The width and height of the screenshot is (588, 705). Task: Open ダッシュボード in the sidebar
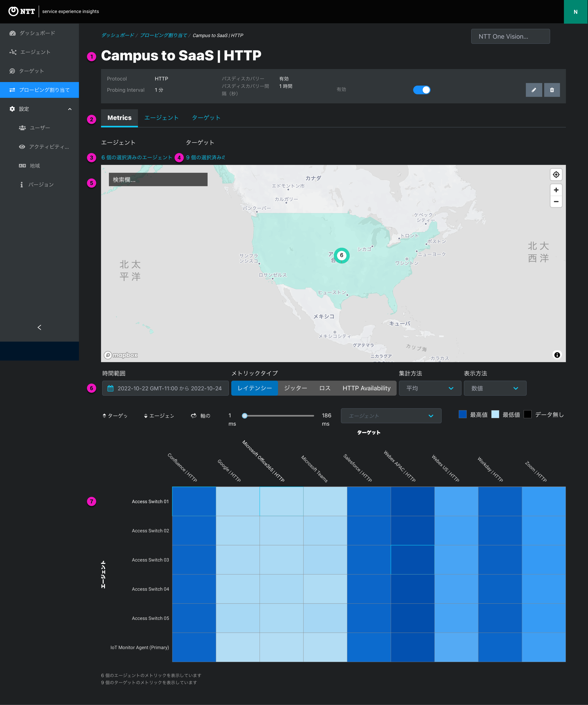39,33
